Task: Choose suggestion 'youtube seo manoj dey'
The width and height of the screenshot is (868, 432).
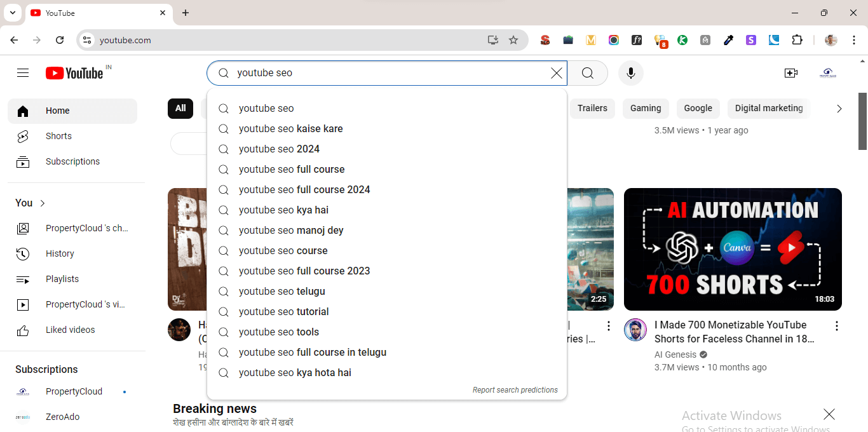Action: [387, 231]
